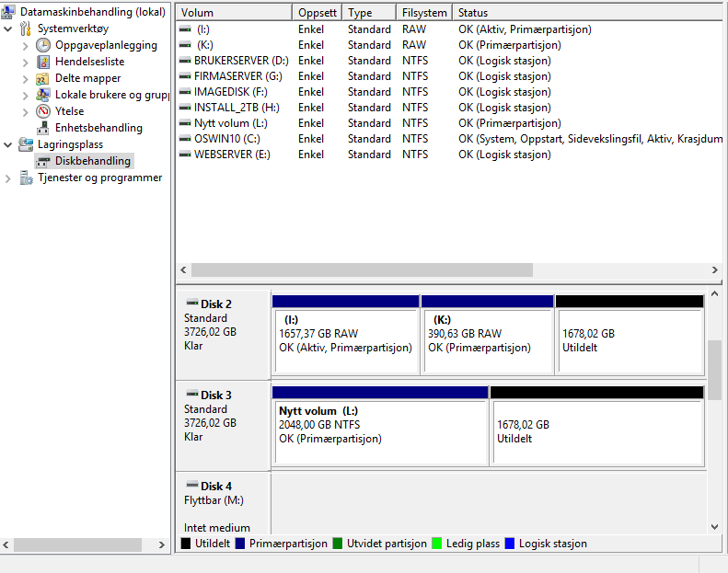Select Enhetsbehandling in the tree
Image resolution: width=728 pixels, height=573 pixels.
[98, 128]
